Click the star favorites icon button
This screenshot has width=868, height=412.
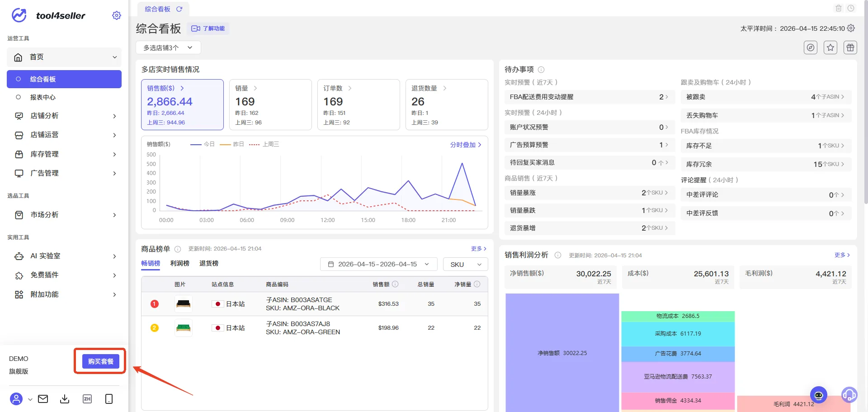(830, 47)
